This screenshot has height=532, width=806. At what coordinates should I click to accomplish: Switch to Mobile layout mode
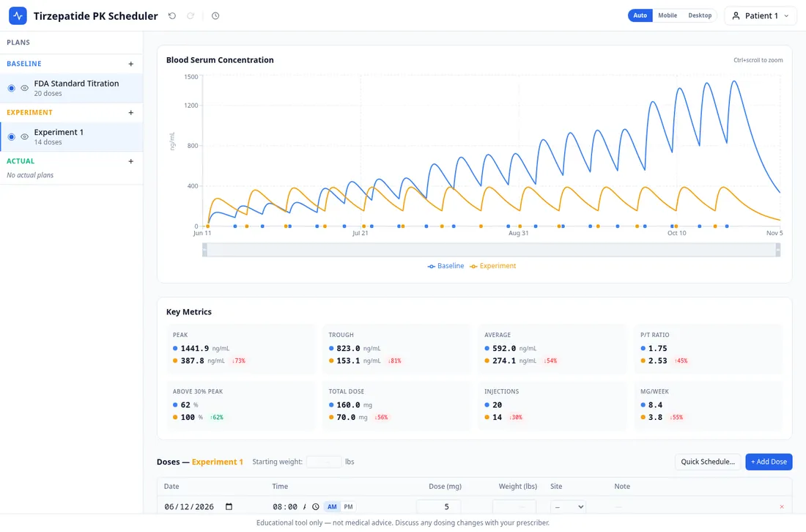668,15
